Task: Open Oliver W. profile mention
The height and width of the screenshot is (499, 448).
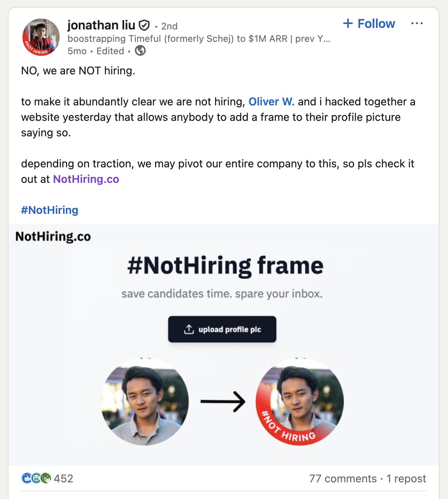Action: click(271, 102)
